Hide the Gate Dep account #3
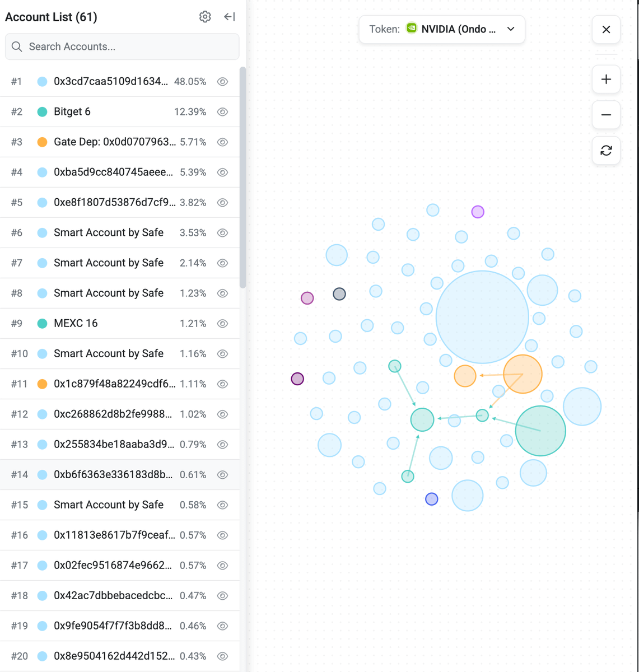639x672 pixels. pos(222,142)
